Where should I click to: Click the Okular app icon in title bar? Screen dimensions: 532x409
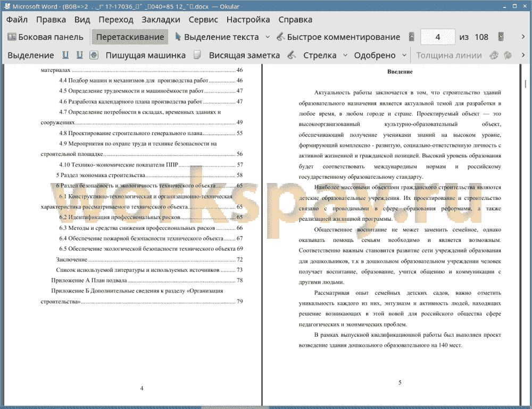[7, 6]
